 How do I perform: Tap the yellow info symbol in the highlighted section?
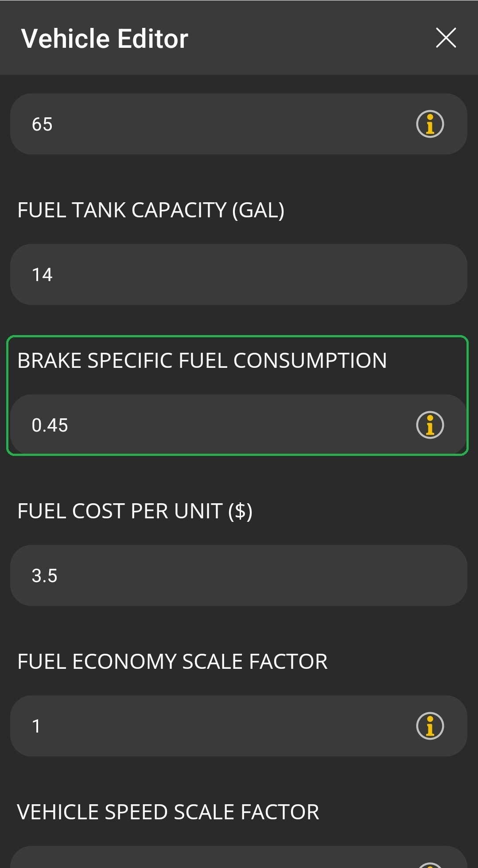(430, 424)
